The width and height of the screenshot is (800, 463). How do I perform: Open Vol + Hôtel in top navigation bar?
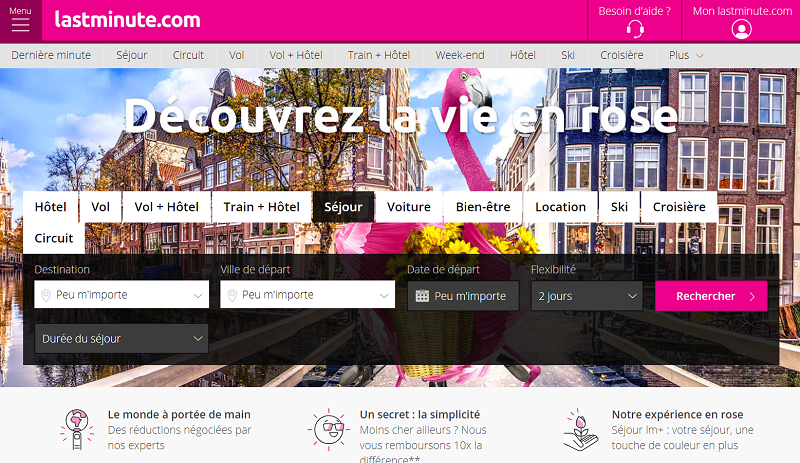pyautogui.click(x=296, y=55)
